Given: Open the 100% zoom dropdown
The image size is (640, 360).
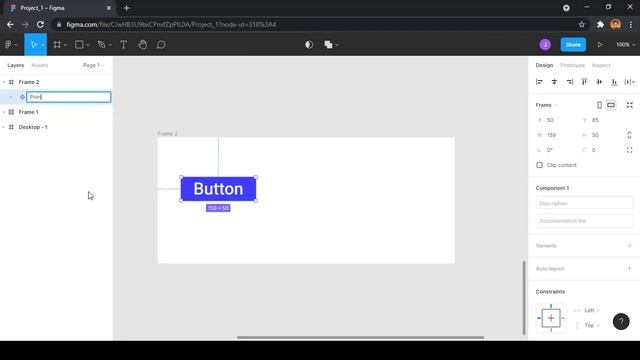Looking at the screenshot, I should [625, 44].
